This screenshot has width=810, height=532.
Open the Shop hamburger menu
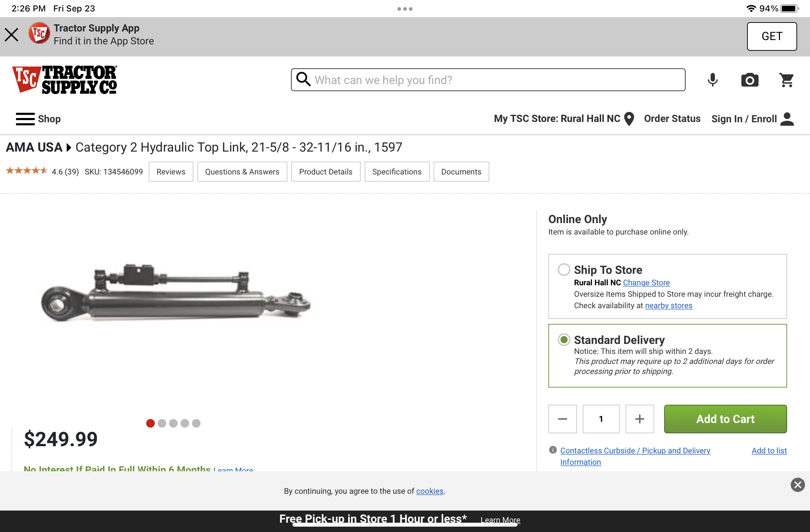tap(38, 119)
